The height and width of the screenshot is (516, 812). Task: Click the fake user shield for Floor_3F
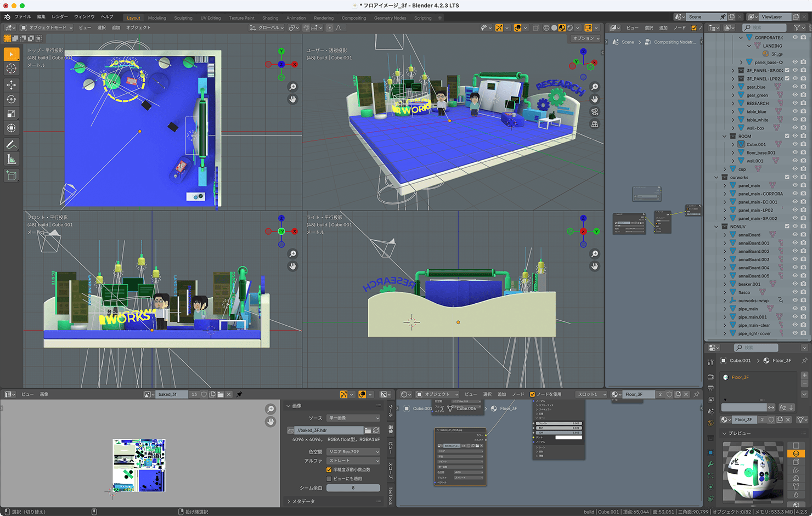coord(771,419)
